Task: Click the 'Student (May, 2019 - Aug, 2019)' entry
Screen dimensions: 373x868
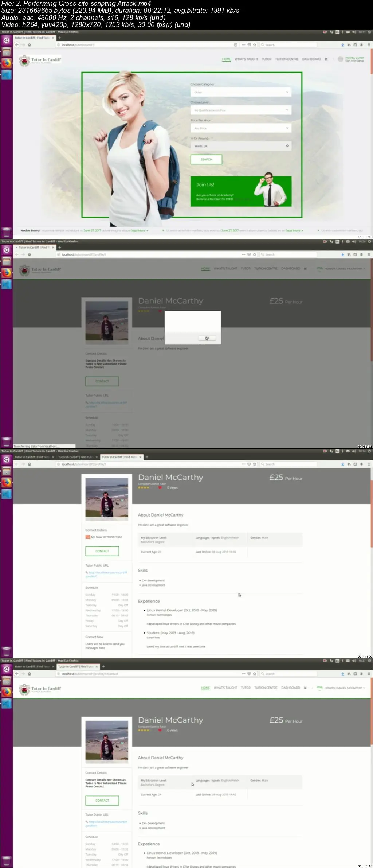Action: point(170,633)
